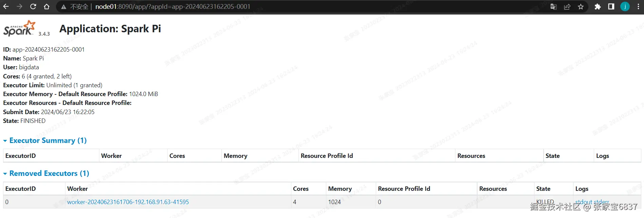Toggle the browser side panel

[x=611, y=7]
